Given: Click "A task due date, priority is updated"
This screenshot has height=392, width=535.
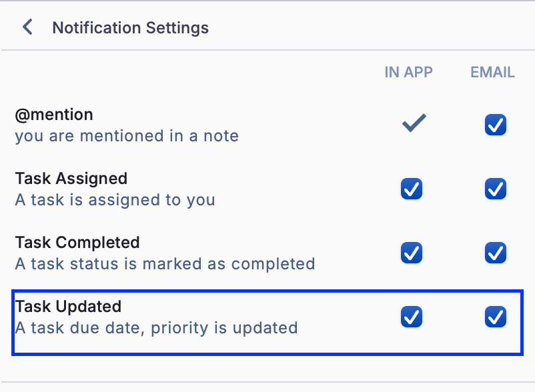Looking at the screenshot, I should [156, 328].
